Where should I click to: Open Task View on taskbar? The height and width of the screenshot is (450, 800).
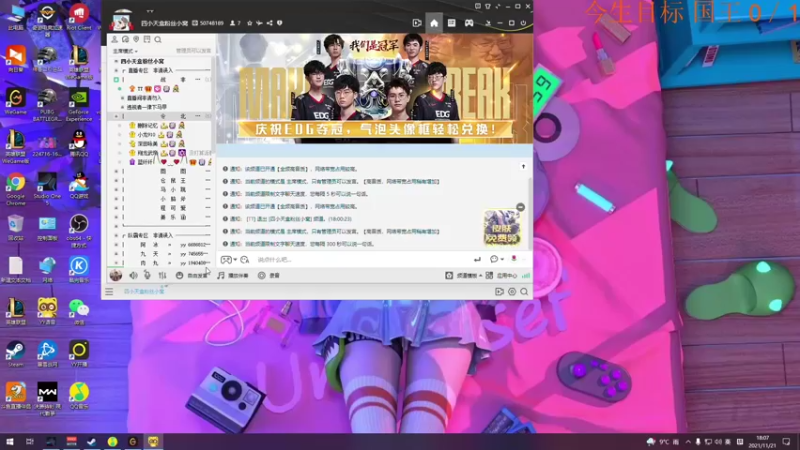point(30,442)
